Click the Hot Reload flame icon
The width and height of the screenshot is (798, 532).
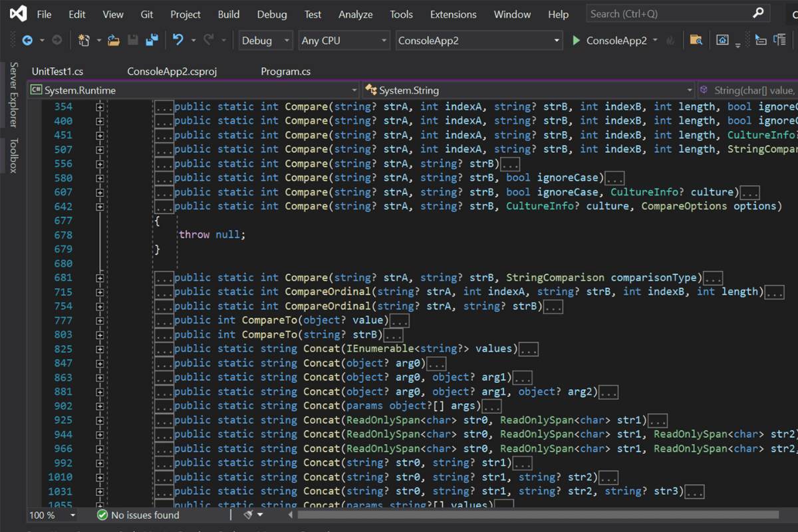[670, 41]
